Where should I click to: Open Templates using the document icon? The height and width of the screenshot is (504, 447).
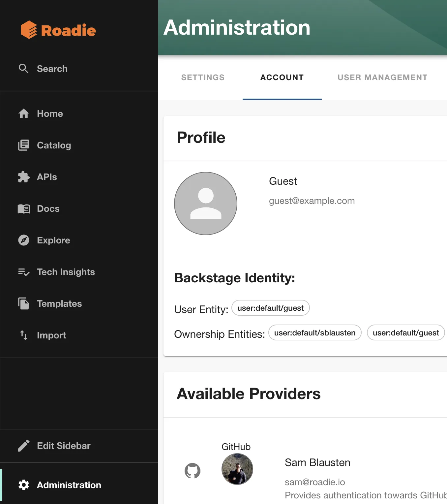[x=23, y=303]
